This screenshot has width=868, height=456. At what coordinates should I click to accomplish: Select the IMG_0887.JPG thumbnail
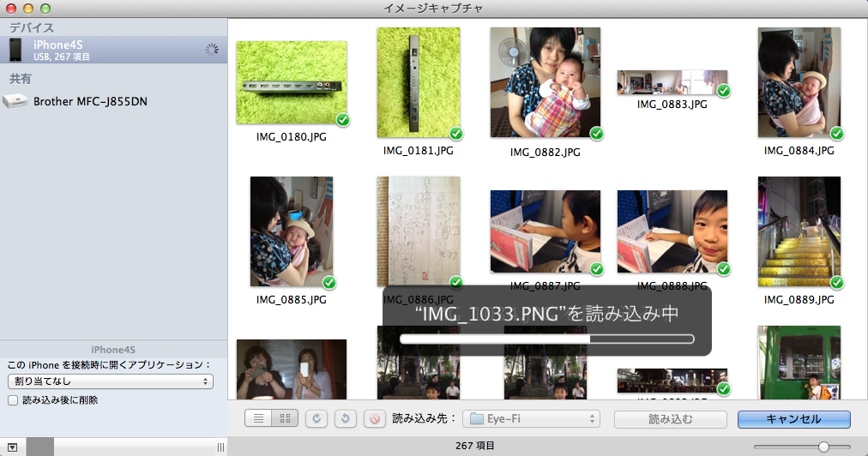pos(546,231)
